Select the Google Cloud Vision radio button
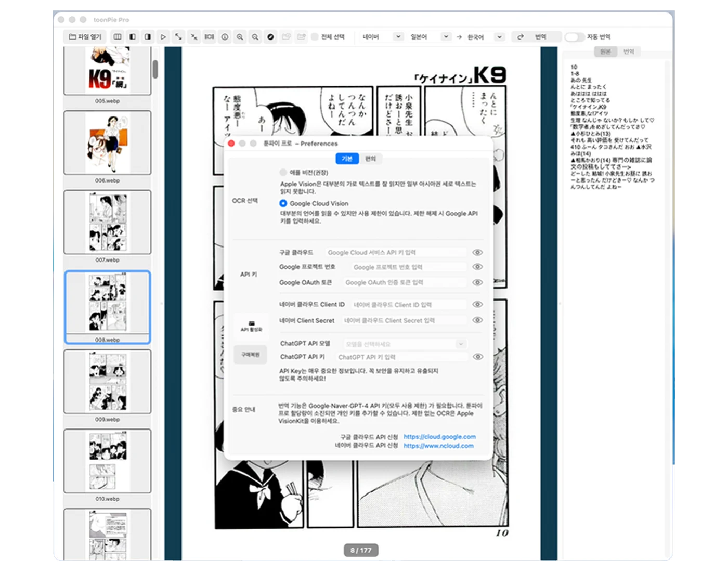This screenshot has width=728, height=572. tap(283, 203)
